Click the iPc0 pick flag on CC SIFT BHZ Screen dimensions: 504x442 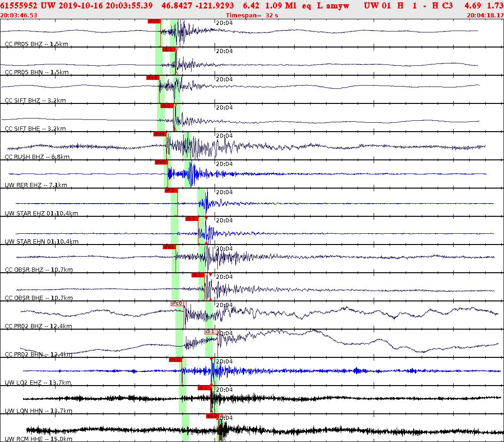coord(152,77)
